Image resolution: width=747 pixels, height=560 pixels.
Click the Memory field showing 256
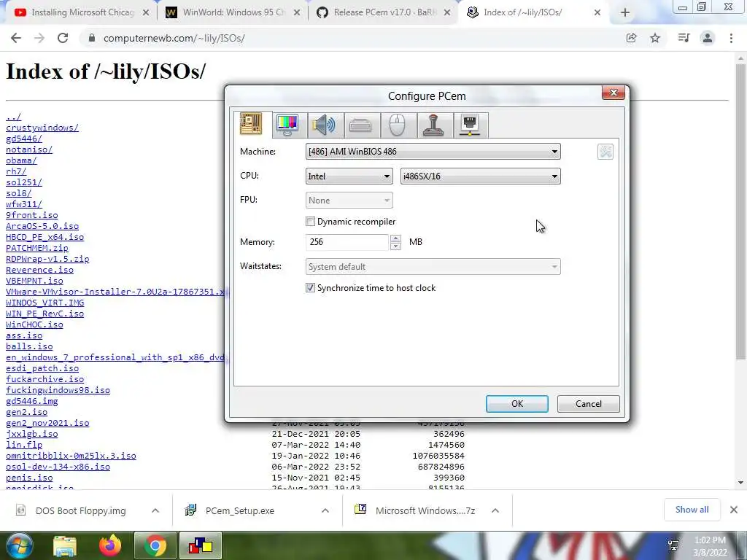point(347,242)
